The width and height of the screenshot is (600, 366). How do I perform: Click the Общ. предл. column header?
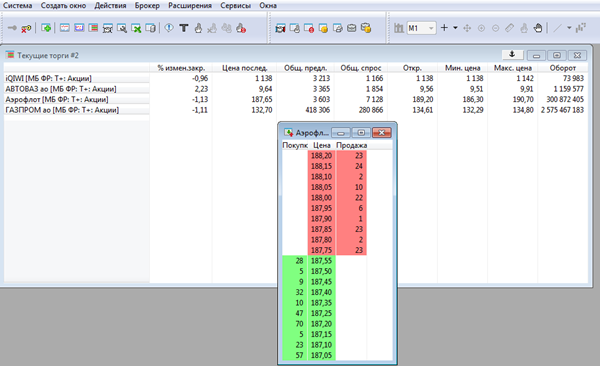tap(305, 68)
